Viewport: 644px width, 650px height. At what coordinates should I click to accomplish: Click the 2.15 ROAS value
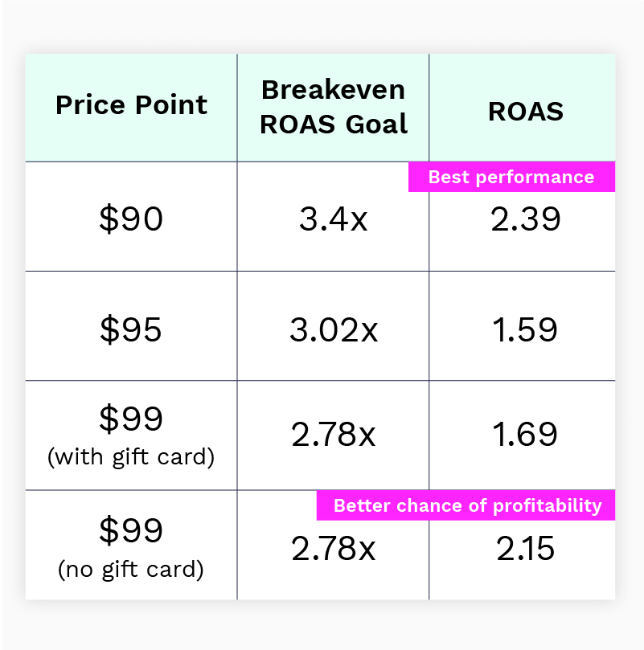coord(525,549)
